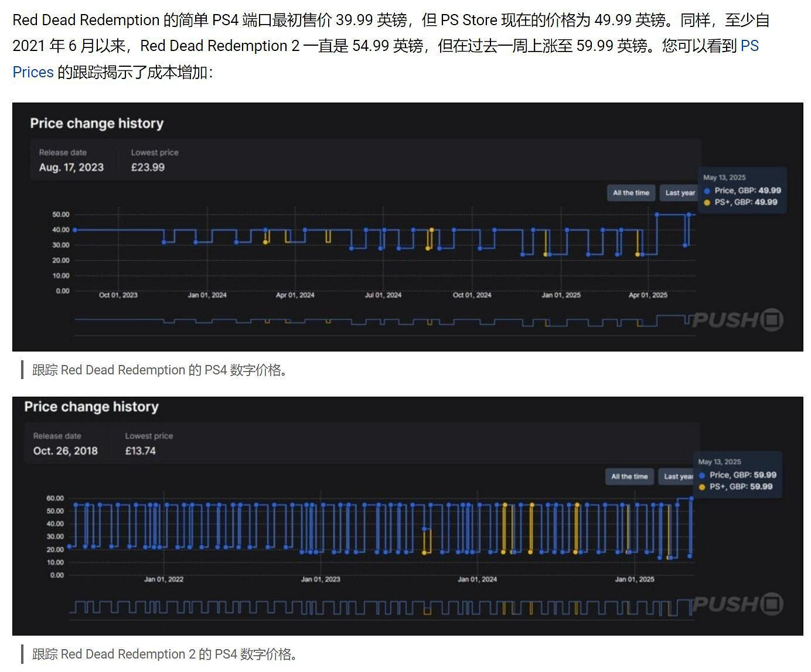Viewport: 811px width, 672px height.
Task: Click Push Square logo watermark in first chart
Action: 738,320
